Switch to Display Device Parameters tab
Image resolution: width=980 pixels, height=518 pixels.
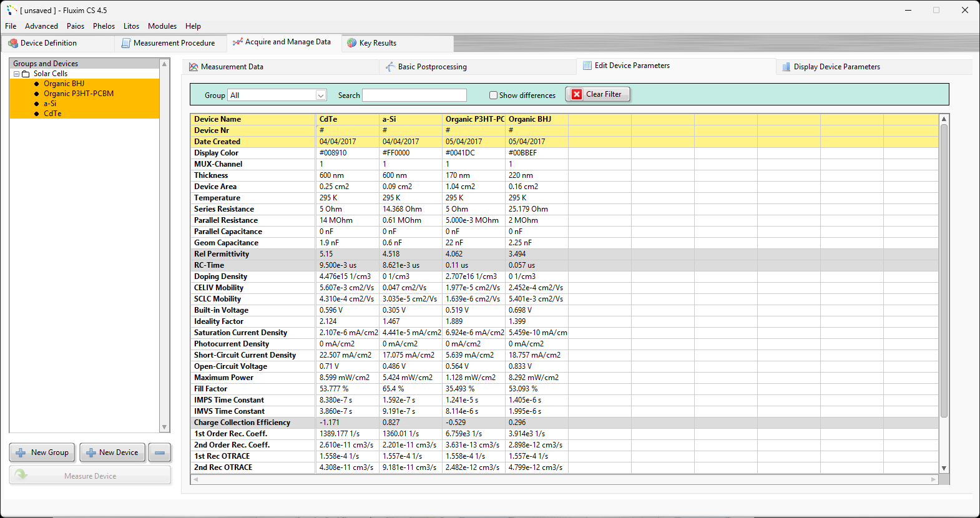pos(874,67)
